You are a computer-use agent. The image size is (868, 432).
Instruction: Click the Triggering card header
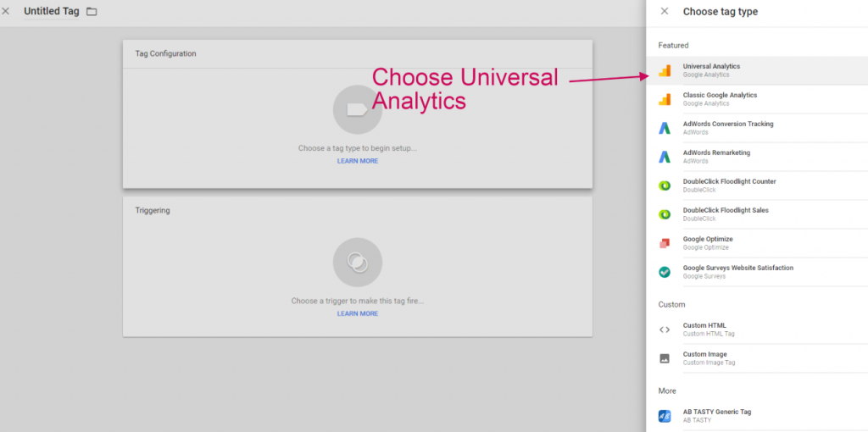[x=358, y=211]
